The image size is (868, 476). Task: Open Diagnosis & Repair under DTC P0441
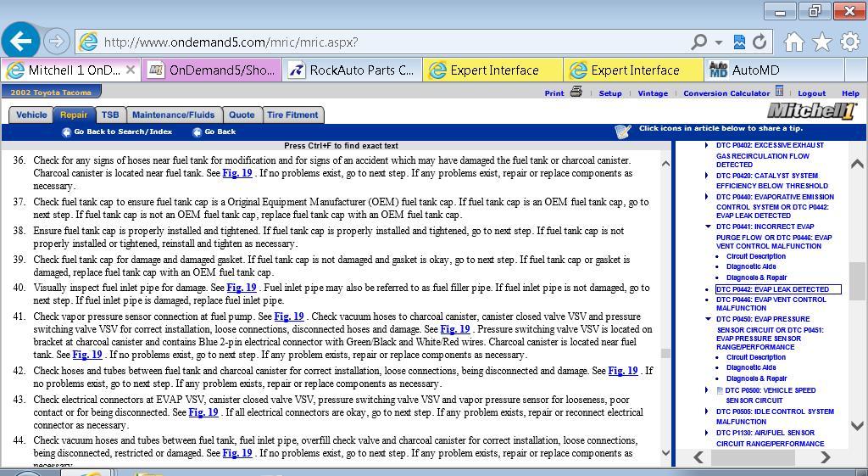(756, 277)
